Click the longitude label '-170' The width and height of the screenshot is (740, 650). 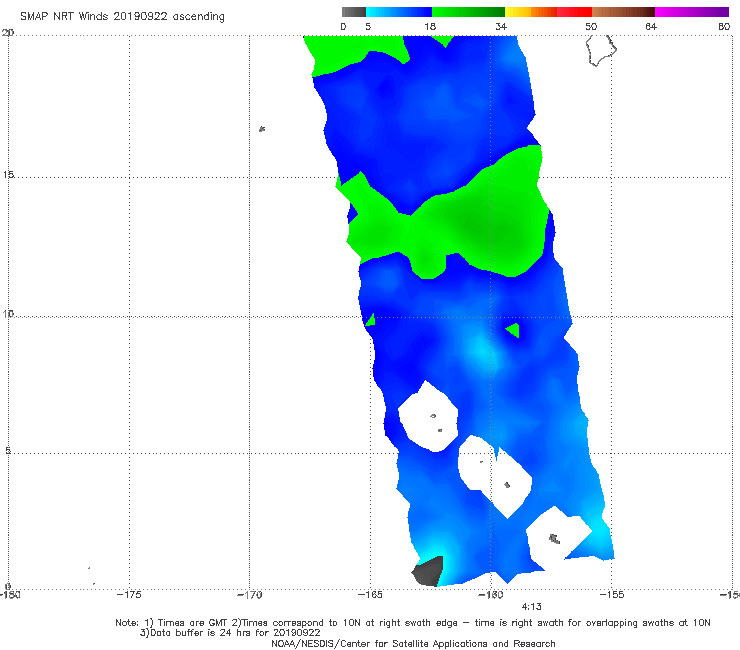point(250,595)
